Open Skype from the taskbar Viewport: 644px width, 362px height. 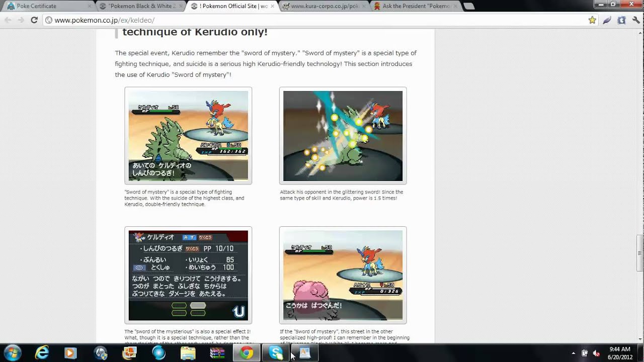pos(276,353)
